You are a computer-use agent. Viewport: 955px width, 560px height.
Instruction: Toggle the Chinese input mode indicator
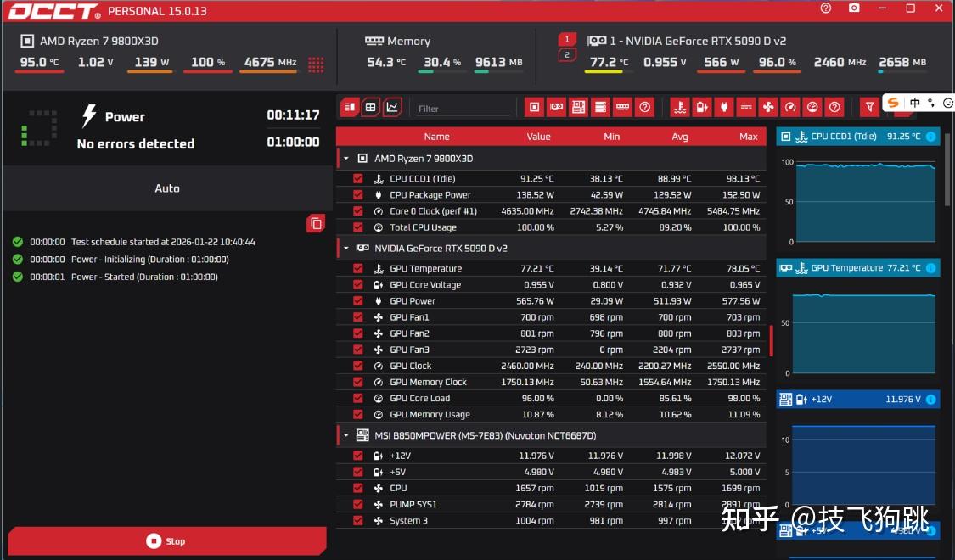point(915,103)
